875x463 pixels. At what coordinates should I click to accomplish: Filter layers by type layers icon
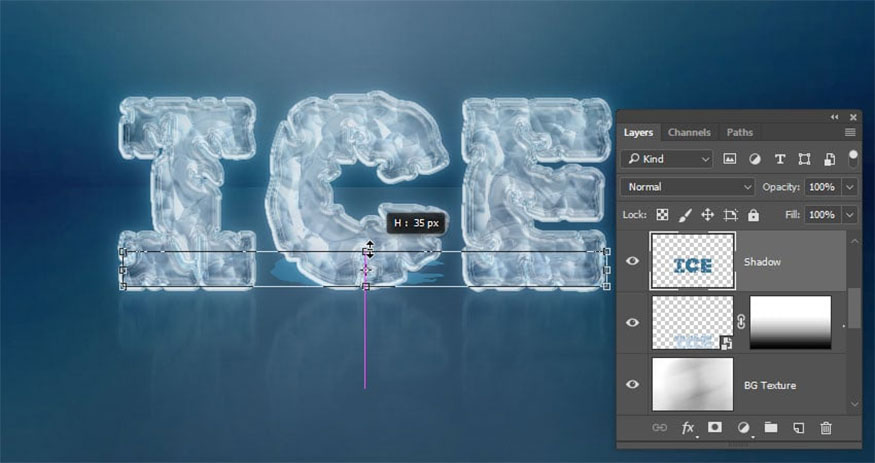pos(780,159)
